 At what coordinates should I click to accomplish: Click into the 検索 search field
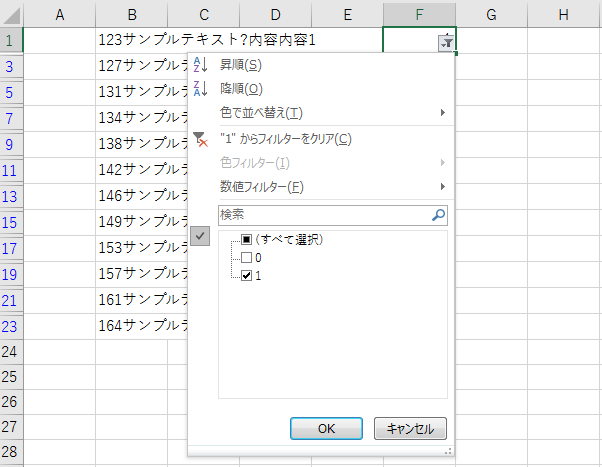(x=322, y=215)
